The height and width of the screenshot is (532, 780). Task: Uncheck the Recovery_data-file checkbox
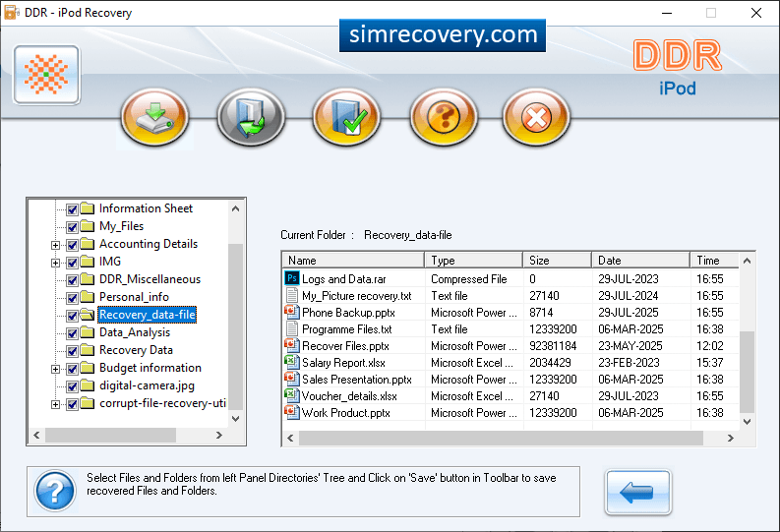click(x=72, y=316)
